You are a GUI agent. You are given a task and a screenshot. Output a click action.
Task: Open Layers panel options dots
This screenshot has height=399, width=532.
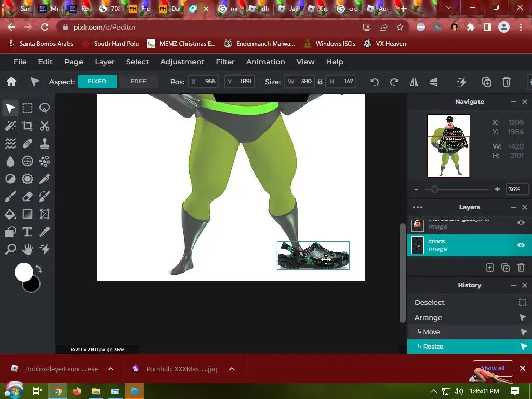point(418,207)
